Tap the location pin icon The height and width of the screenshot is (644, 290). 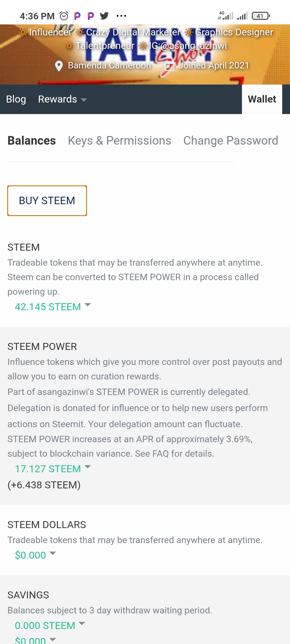[59, 66]
